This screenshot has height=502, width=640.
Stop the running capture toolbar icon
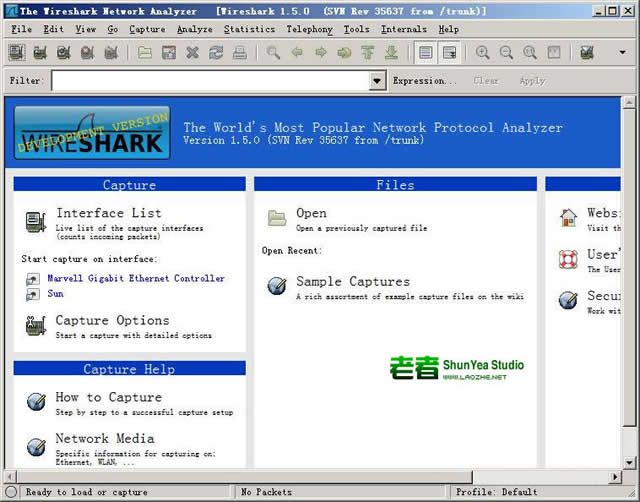(x=87, y=53)
